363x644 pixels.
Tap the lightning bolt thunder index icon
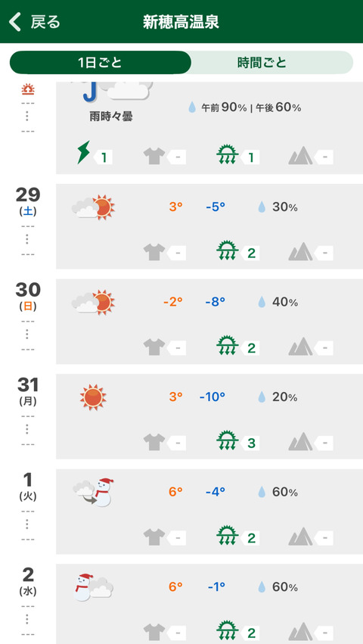click(83, 152)
